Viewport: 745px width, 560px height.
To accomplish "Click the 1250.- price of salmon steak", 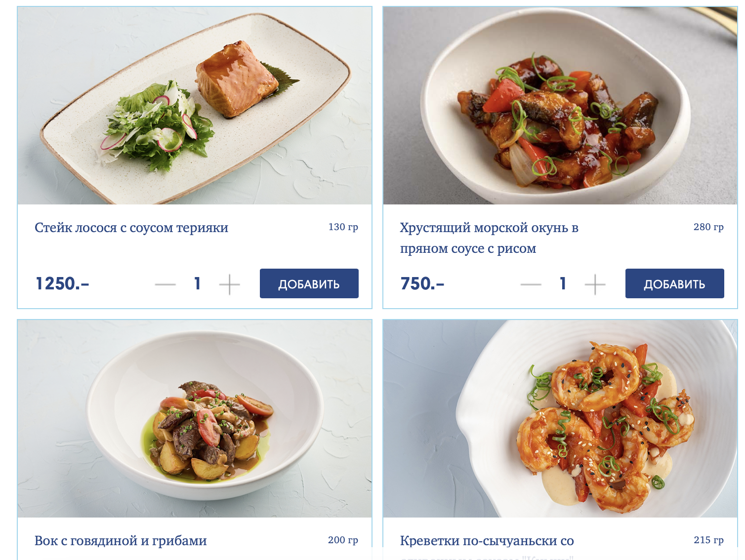I will [62, 283].
